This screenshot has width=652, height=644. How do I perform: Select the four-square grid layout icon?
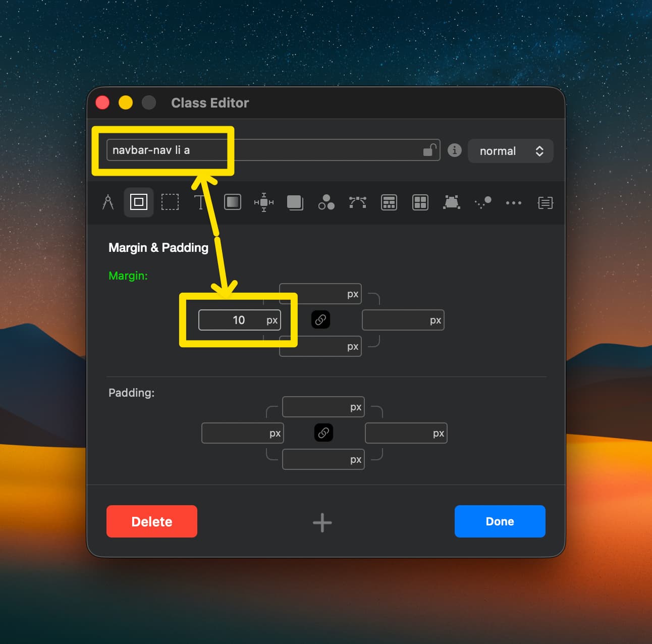pyautogui.click(x=420, y=202)
